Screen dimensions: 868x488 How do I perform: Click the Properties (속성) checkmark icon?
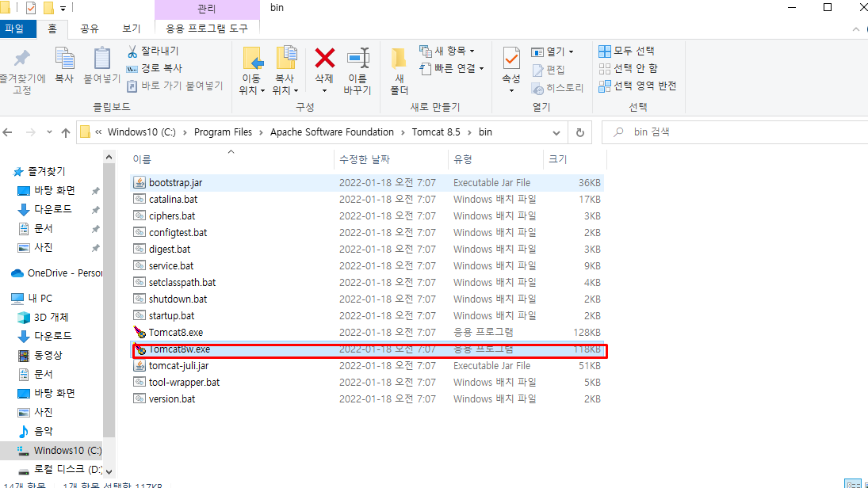click(x=511, y=59)
